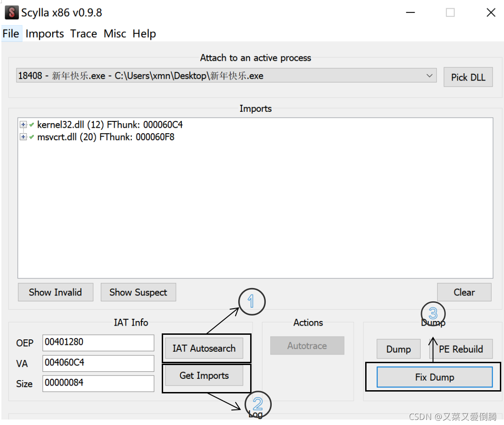
Task: Clear the imports list with Clear button
Action: click(x=464, y=292)
